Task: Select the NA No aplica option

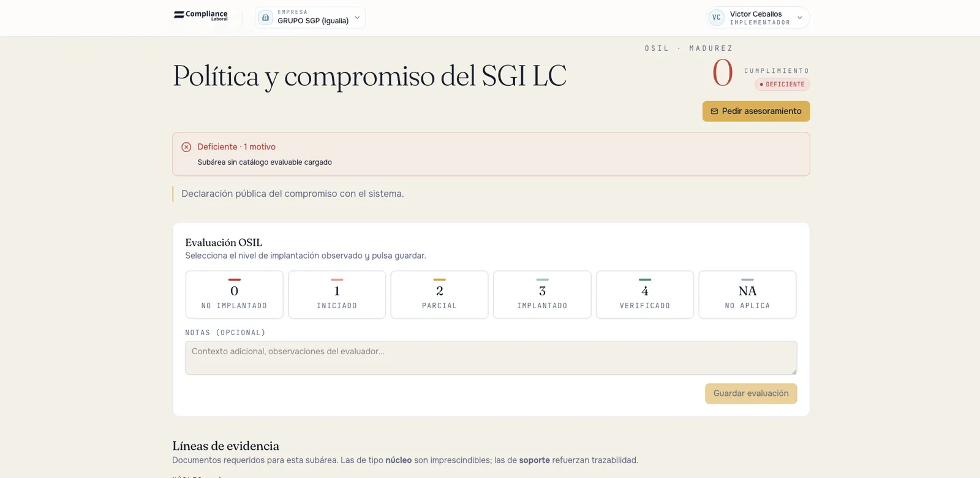Action: [747, 295]
